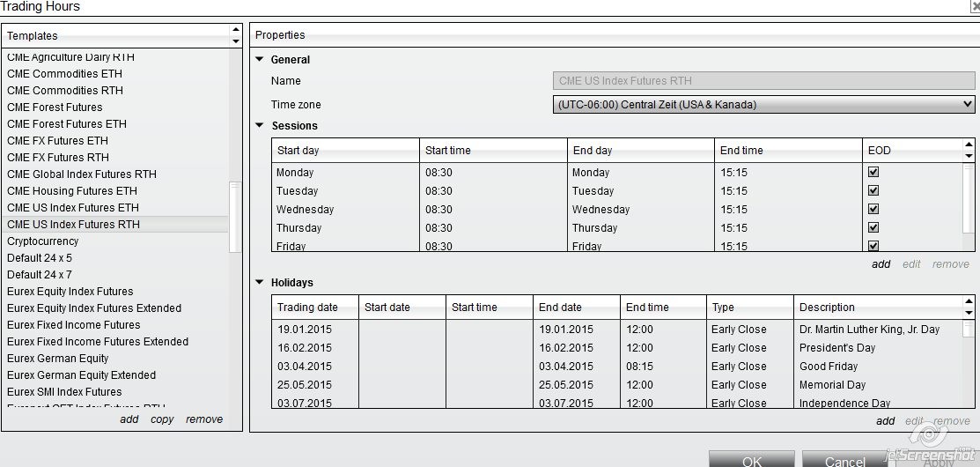Select CME Housing Futures ETH template
The image size is (980, 467).
point(72,190)
